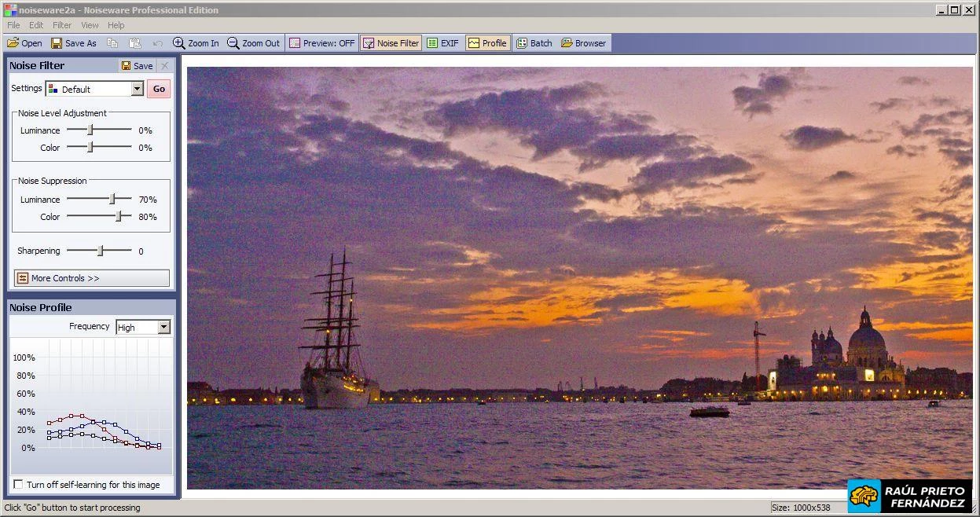
Task: Expand More Controls section
Action: coord(91,278)
